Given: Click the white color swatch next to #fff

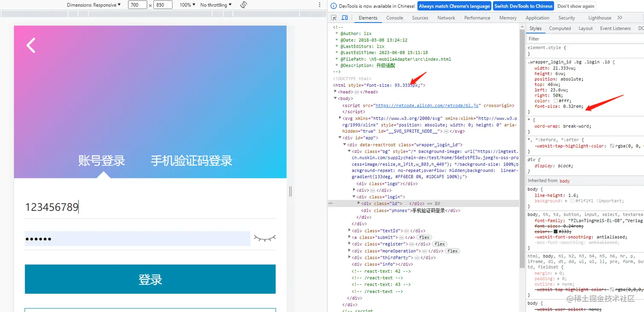Looking at the screenshot, I should pos(555,100).
